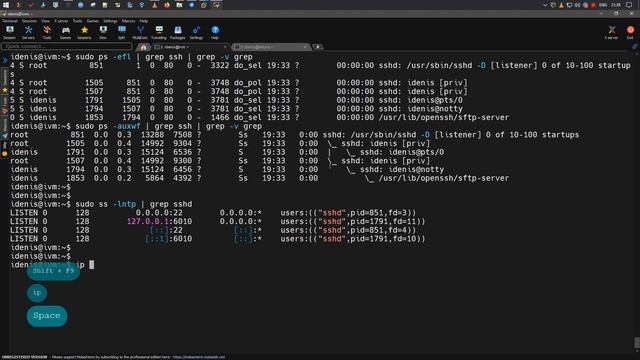Open the Servers toolbar icon

coord(28,32)
